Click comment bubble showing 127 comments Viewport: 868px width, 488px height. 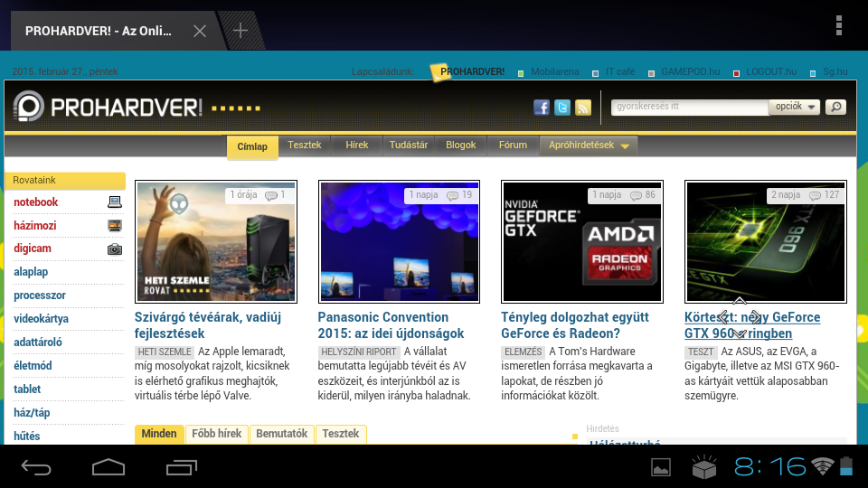[815, 195]
